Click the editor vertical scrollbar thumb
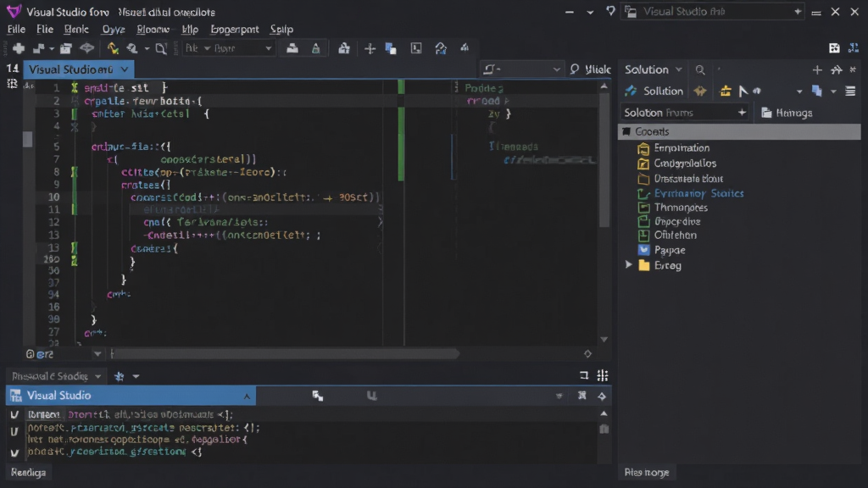The height and width of the screenshot is (488, 868). pyautogui.click(x=604, y=159)
